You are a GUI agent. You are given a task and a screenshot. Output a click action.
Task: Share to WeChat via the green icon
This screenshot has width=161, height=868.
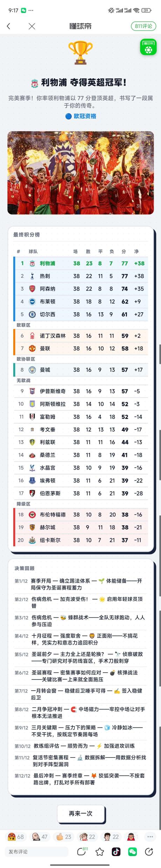[x=132, y=852]
